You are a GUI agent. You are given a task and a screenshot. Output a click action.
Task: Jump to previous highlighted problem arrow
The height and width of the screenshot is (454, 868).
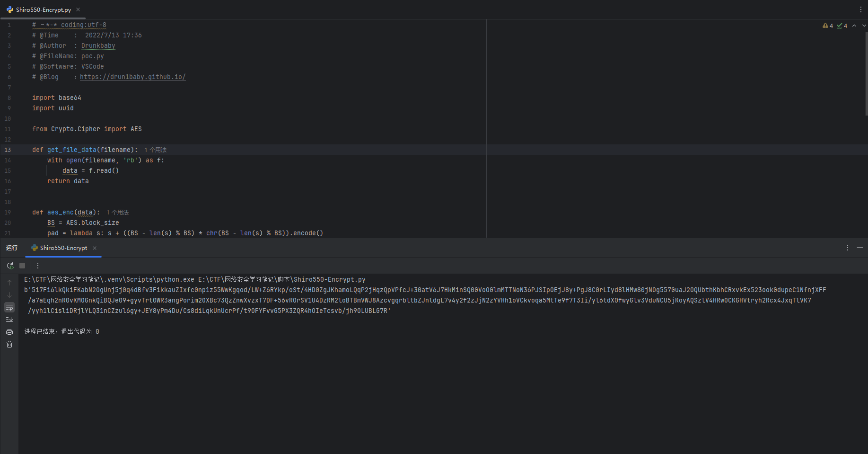click(x=854, y=26)
